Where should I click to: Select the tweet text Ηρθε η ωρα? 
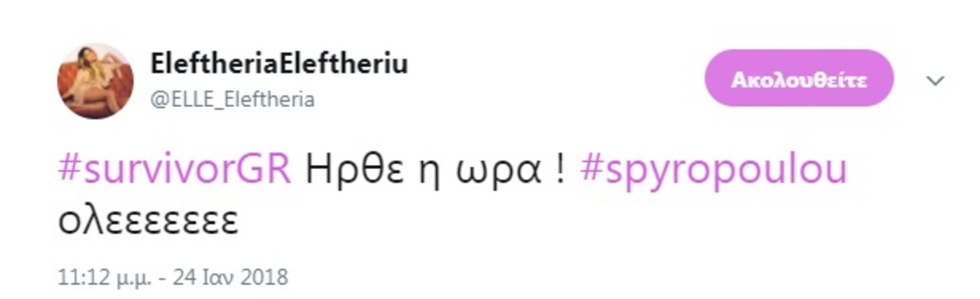[x=426, y=171]
